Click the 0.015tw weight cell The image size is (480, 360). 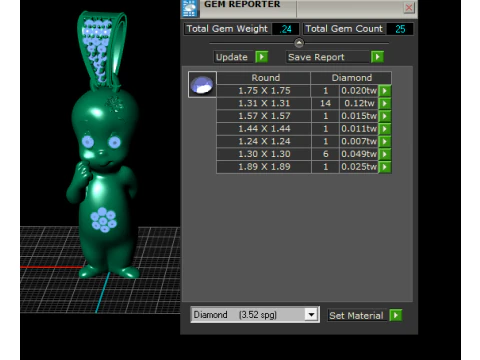coord(359,116)
